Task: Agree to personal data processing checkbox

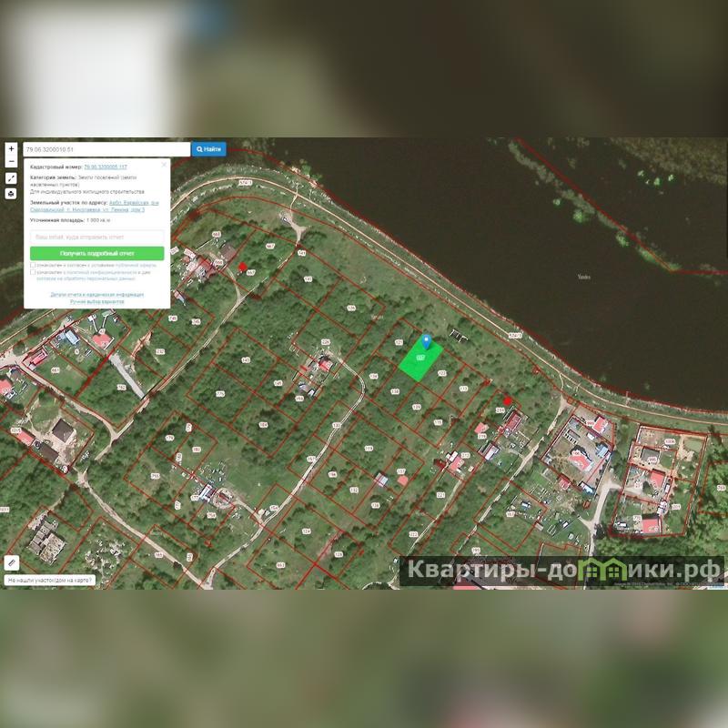Action: 33,272
